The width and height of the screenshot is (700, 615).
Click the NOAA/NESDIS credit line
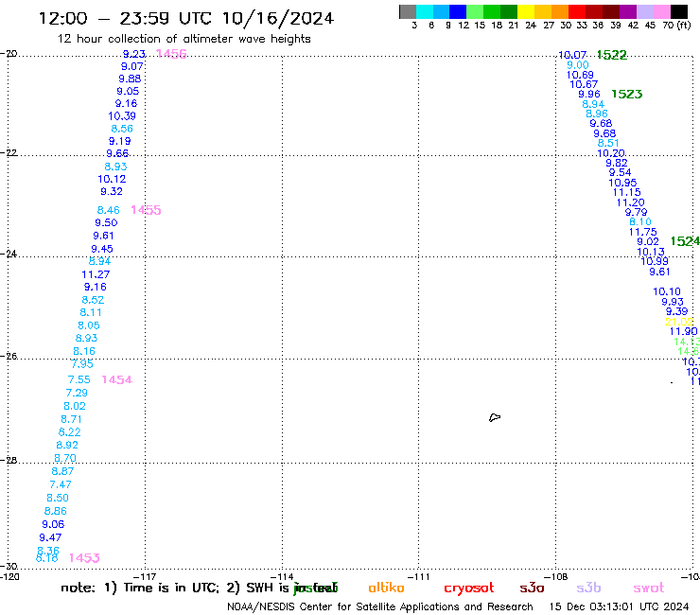point(380,606)
